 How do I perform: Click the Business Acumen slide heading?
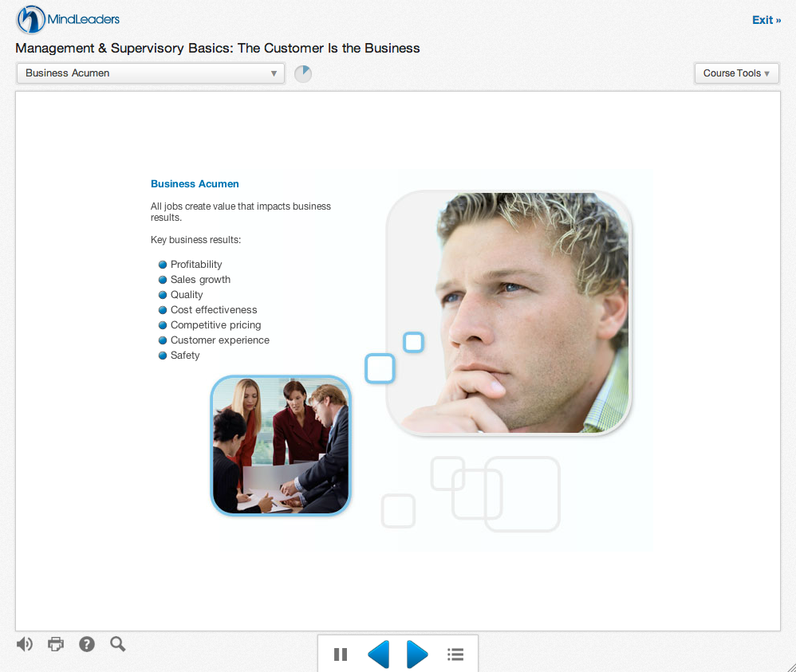pos(195,184)
